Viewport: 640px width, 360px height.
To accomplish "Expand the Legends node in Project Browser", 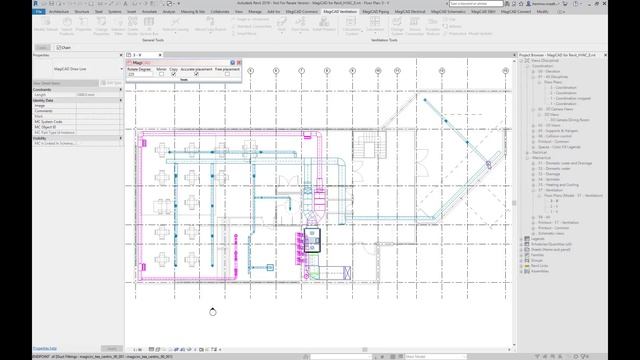I will click(521, 238).
